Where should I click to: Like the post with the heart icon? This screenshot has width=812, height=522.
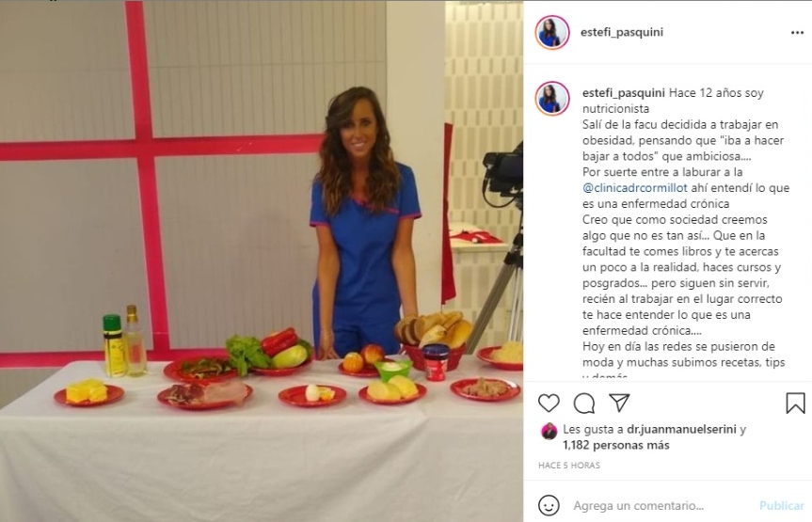point(549,403)
